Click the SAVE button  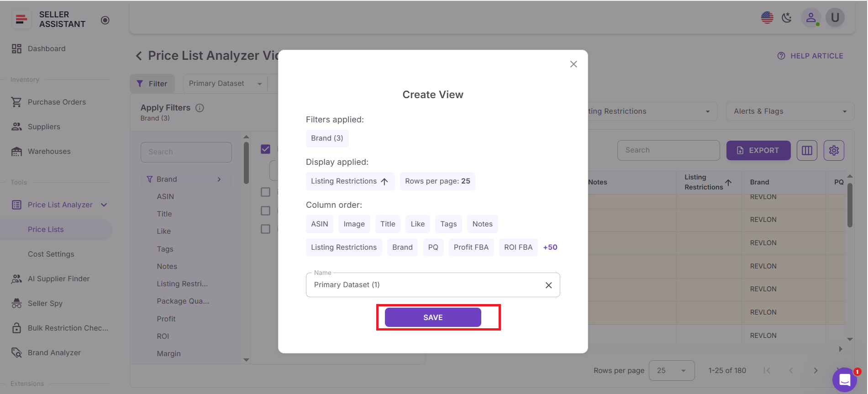432,317
